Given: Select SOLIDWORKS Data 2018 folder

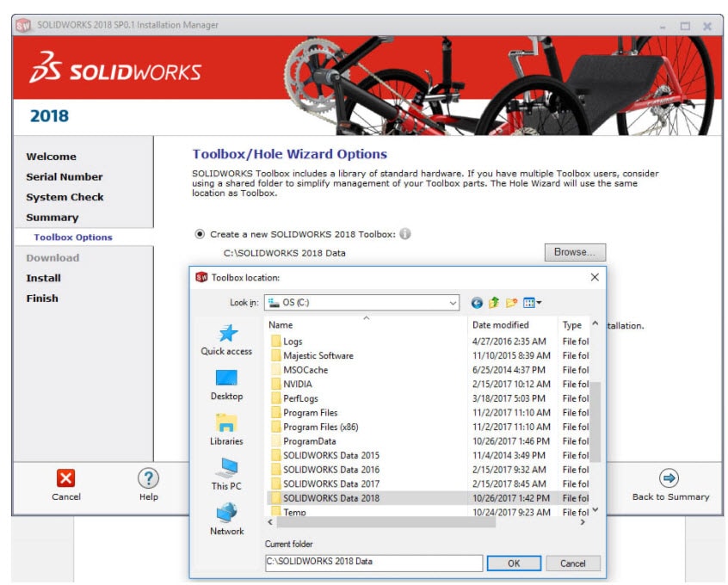Looking at the screenshot, I should pyautogui.click(x=429, y=499).
